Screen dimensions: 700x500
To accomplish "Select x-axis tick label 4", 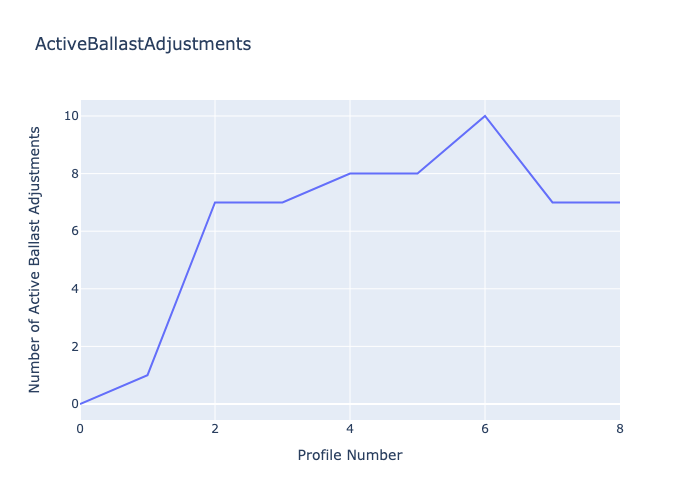I will point(350,429).
